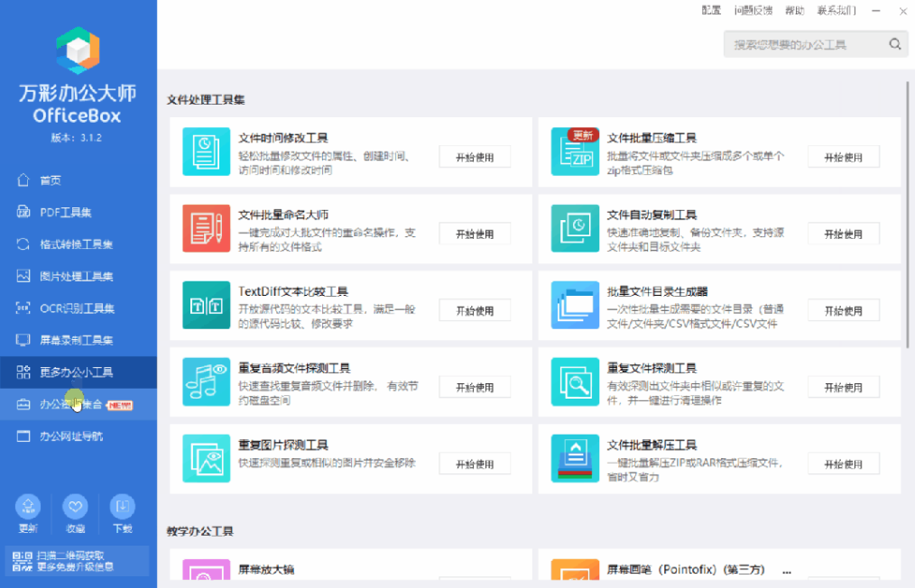Viewport: 915px width, 588px height.
Task: Launch TextDiff文本比较工具 via 开始使用
Action: 475,311
